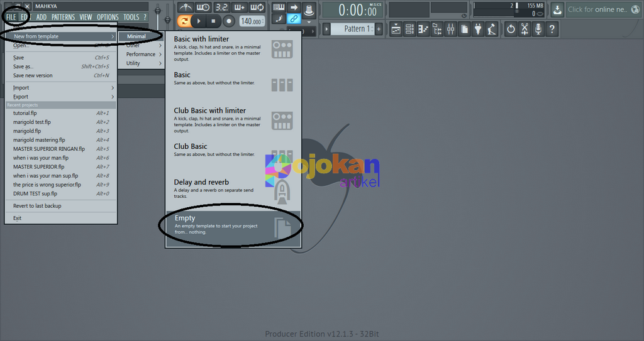Add new pattern with plus button
644x341 pixels.
[x=379, y=29]
